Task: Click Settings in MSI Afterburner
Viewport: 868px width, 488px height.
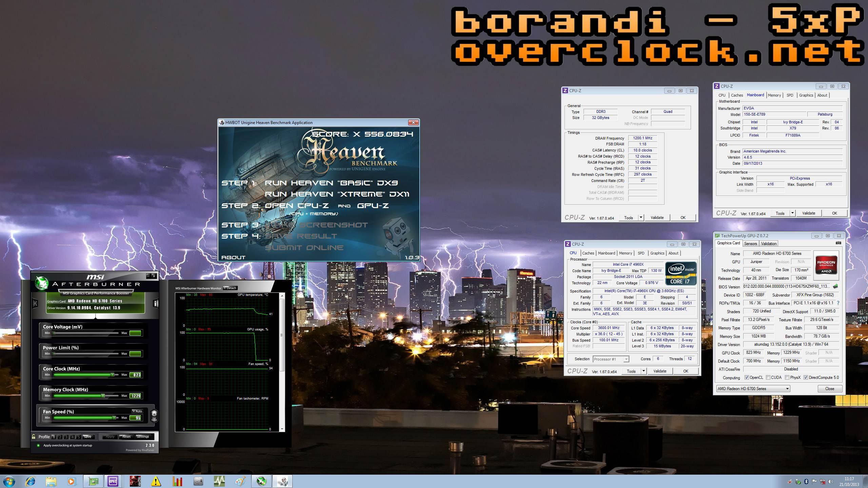Action: [x=143, y=437]
